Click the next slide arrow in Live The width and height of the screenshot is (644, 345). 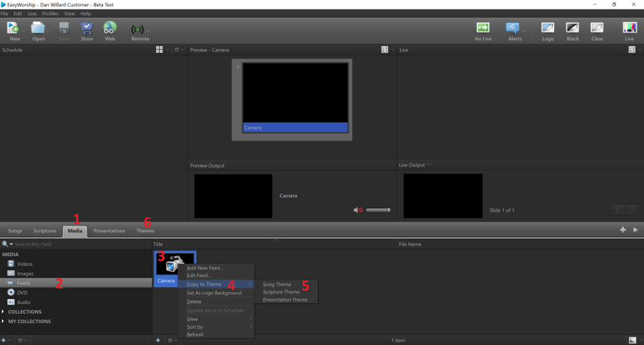pyautogui.click(x=631, y=210)
